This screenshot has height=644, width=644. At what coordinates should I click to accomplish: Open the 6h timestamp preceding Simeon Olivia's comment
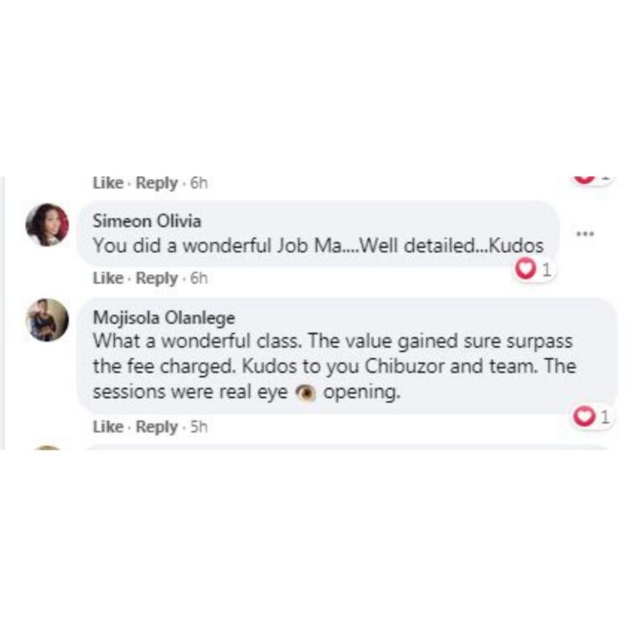[x=199, y=183]
